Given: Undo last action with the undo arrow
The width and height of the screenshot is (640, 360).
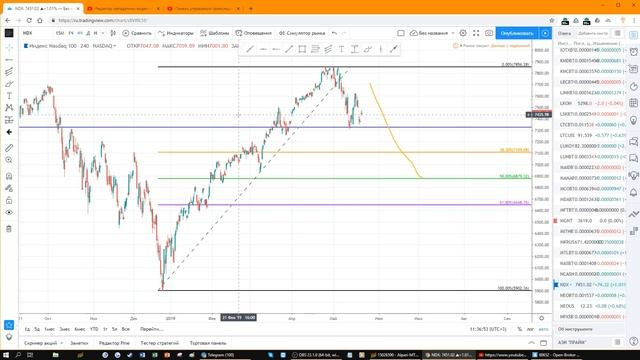Looking at the screenshot, I should (334, 33).
